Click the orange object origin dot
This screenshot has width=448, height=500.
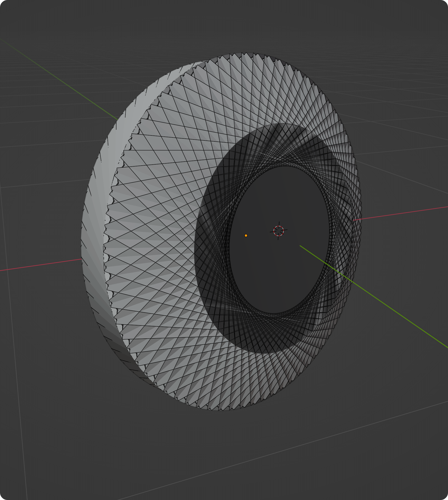[246, 235]
